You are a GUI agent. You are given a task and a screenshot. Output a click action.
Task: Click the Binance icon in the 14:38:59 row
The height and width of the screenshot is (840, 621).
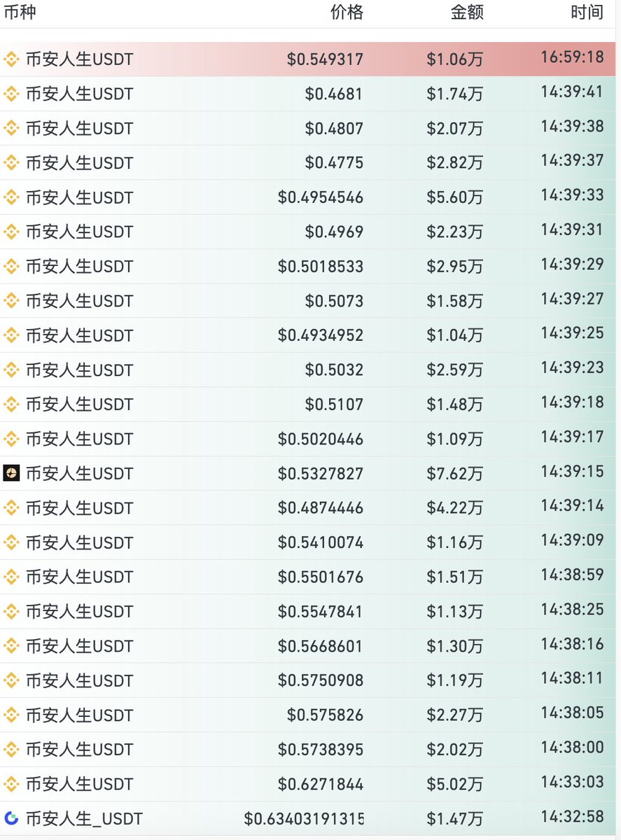[11, 577]
